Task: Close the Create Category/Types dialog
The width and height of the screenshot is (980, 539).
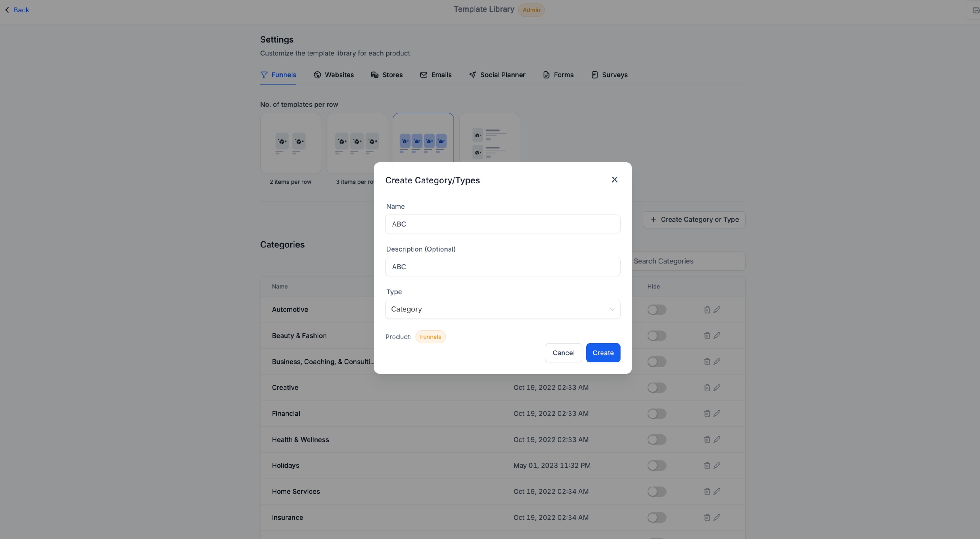Action: click(x=614, y=180)
